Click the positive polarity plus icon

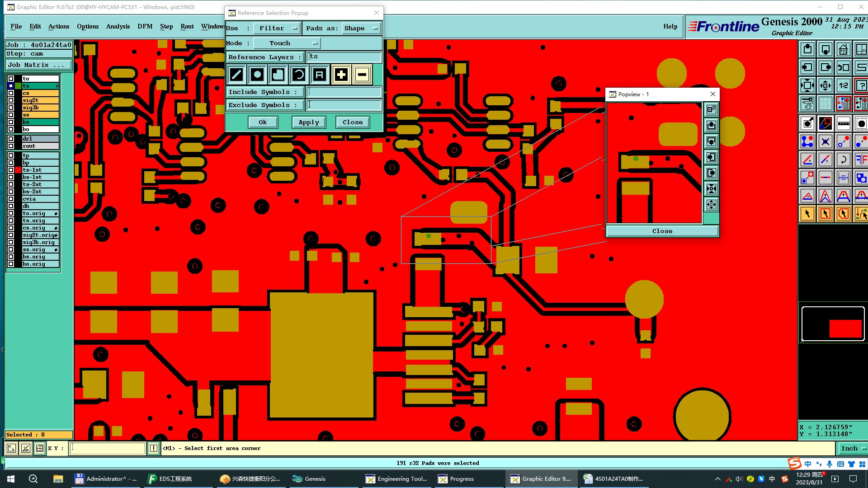coord(341,75)
